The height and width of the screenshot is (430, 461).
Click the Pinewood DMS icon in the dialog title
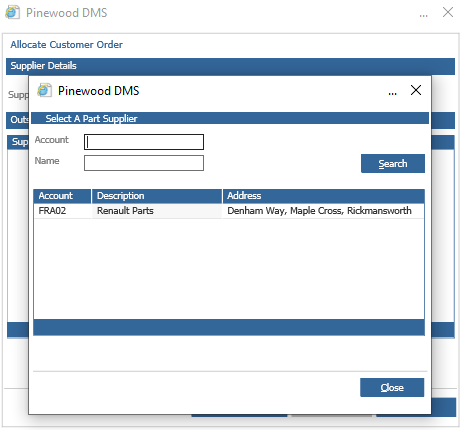44,90
